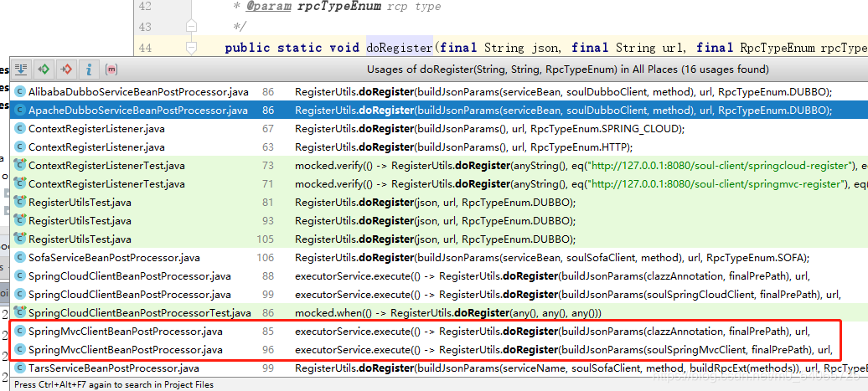
Task: Select TarsServiceBeanPostProcessor.java file name
Action: point(113,368)
